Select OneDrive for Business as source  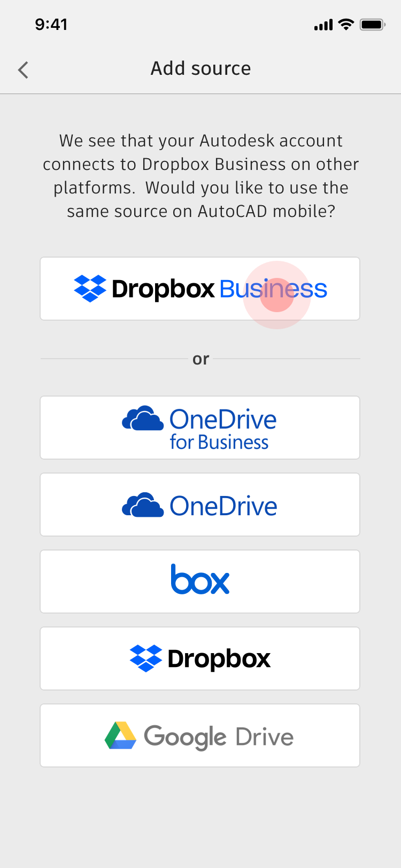(200, 428)
